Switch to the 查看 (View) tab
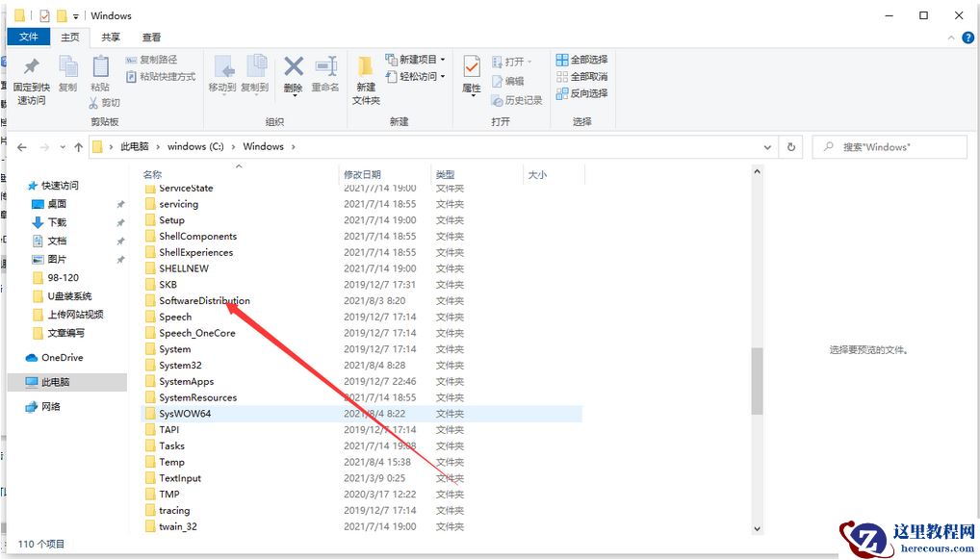980x560 pixels. point(149,38)
